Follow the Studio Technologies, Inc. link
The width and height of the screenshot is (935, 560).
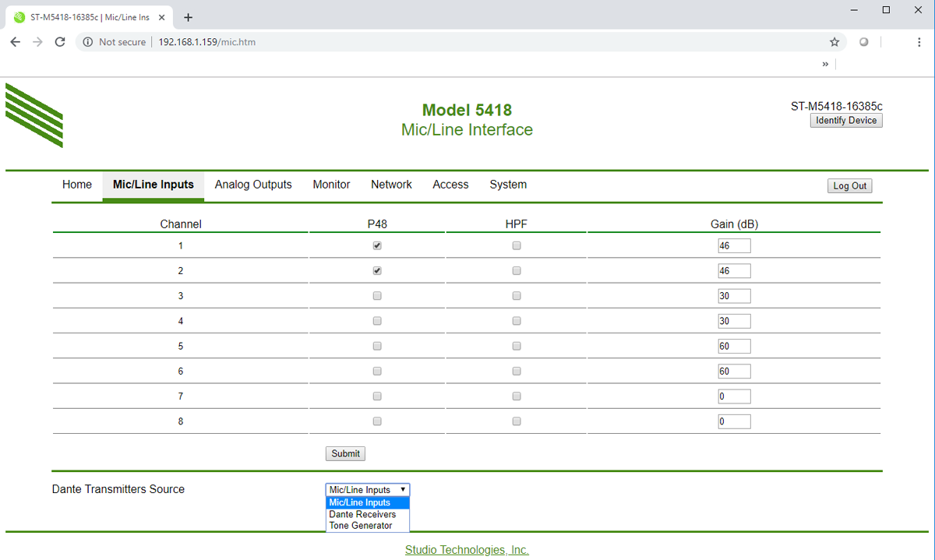click(x=467, y=550)
